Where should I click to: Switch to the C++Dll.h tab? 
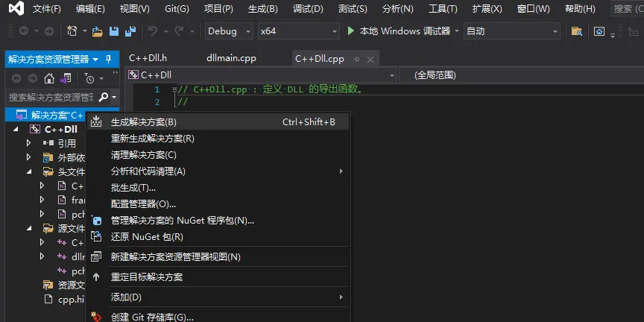pyautogui.click(x=148, y=58)
